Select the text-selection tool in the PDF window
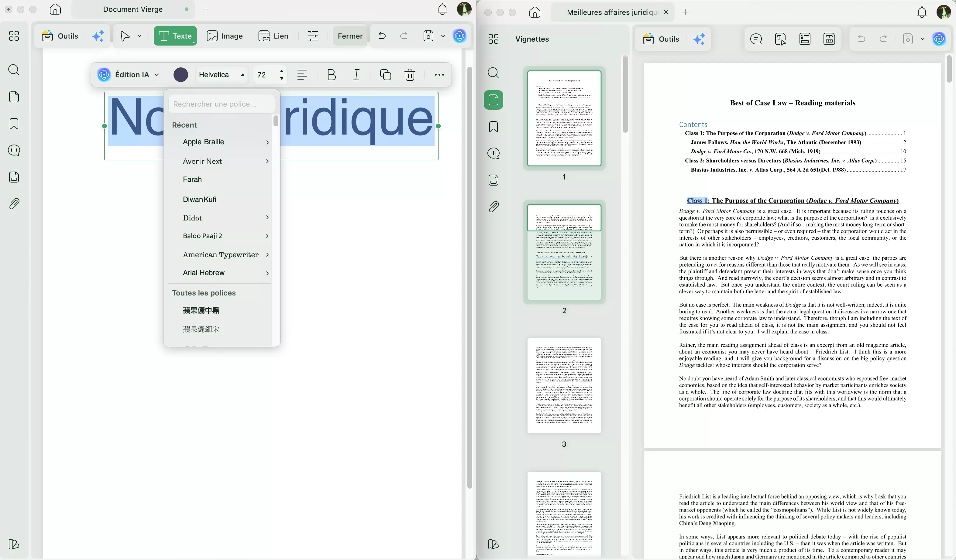The image size is (956, 560). coord(780,39)
